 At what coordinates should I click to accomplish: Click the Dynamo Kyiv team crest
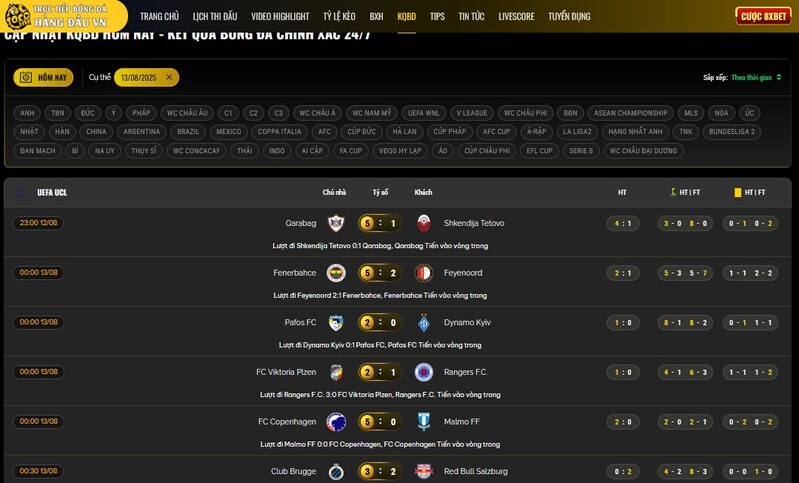(423, 323)
